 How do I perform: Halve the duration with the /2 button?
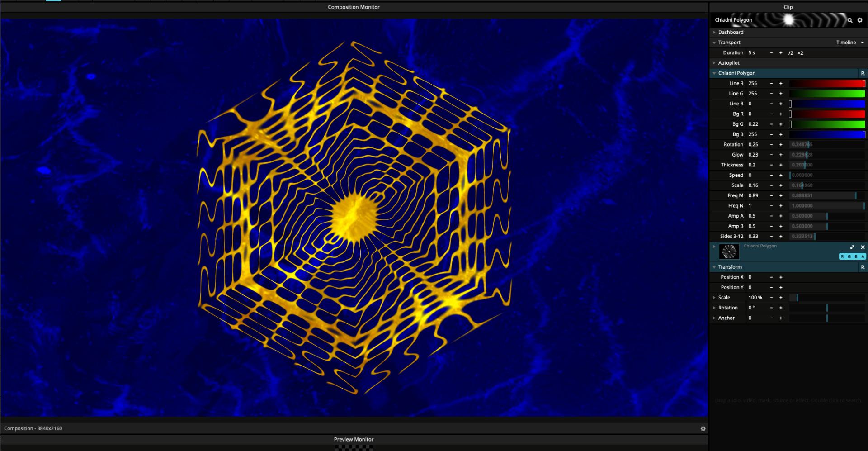coord(791,53)
